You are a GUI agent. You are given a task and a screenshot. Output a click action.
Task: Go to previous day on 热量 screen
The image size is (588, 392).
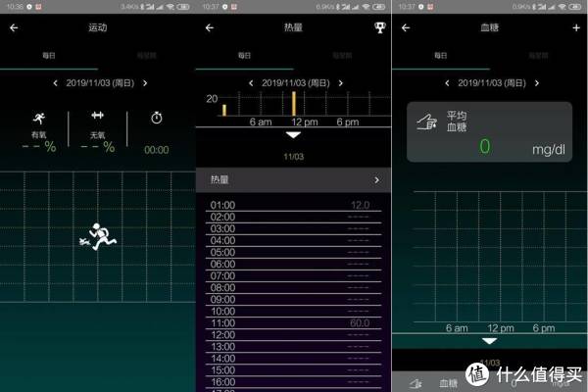(x=251, y=83)
